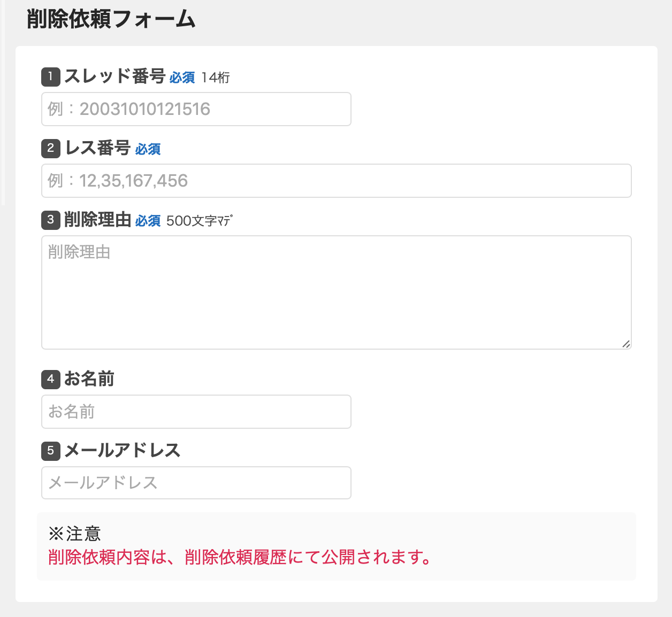Viewport: 672px width, 617px height.
Task: Click the 必須 tag beside レス番号
Action: [x=148, y=149]
